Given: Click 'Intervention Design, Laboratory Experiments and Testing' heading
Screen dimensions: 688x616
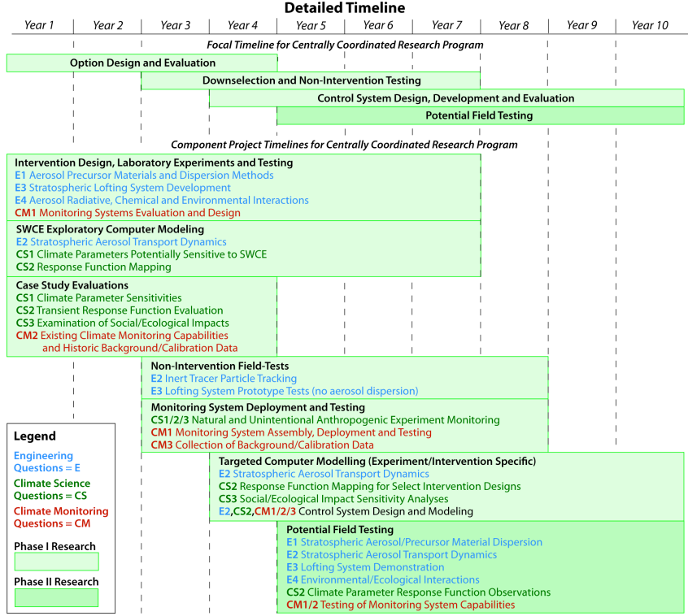Looking at the screenshot, I should click(x=154, y=163).
